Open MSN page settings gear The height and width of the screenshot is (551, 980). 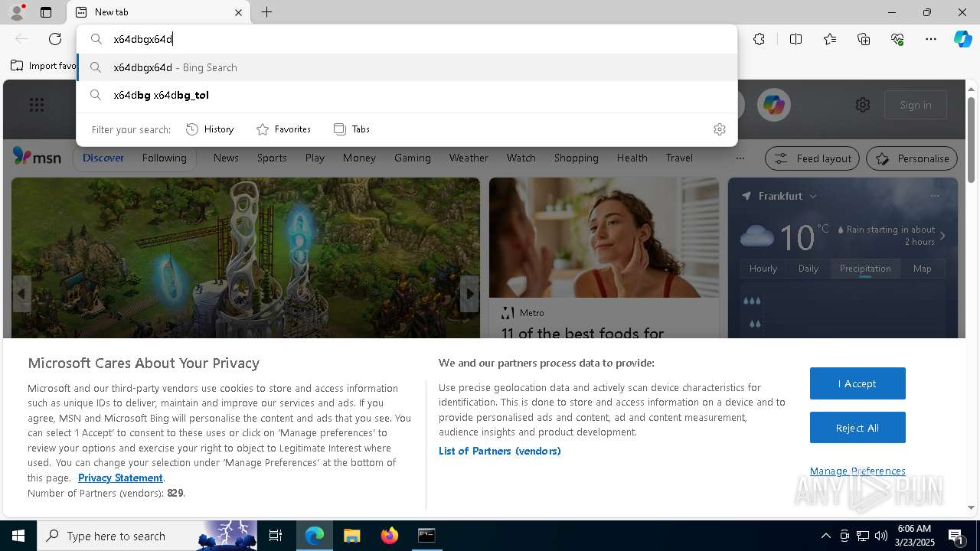863,105
